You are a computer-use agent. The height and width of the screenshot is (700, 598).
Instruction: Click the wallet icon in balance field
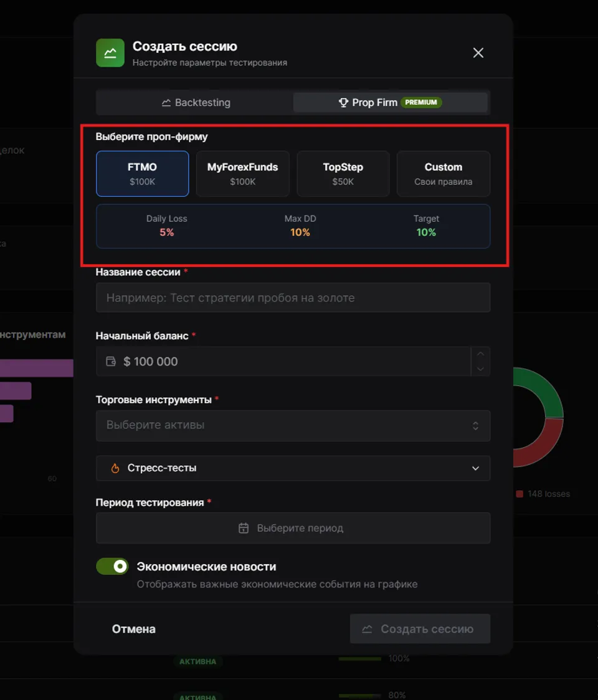coord(111,361)
